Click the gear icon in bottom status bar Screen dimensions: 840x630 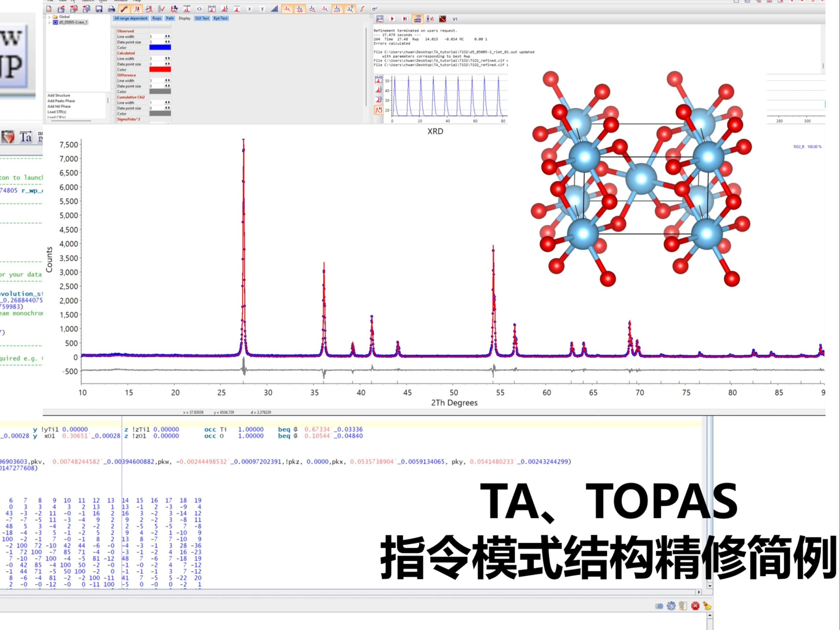point(671,606)
